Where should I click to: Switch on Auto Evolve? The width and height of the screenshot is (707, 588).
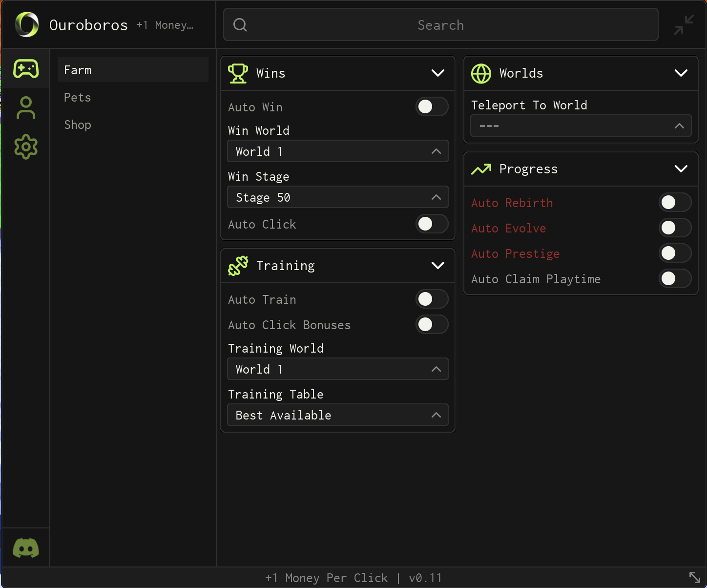[x=675, y=228]
